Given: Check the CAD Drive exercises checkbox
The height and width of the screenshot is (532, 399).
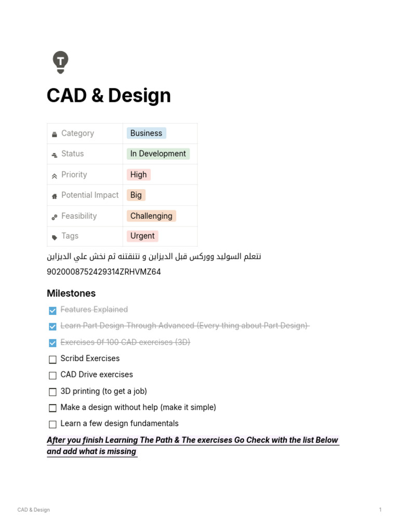Looking at the screenshot, I should (52, 375).
